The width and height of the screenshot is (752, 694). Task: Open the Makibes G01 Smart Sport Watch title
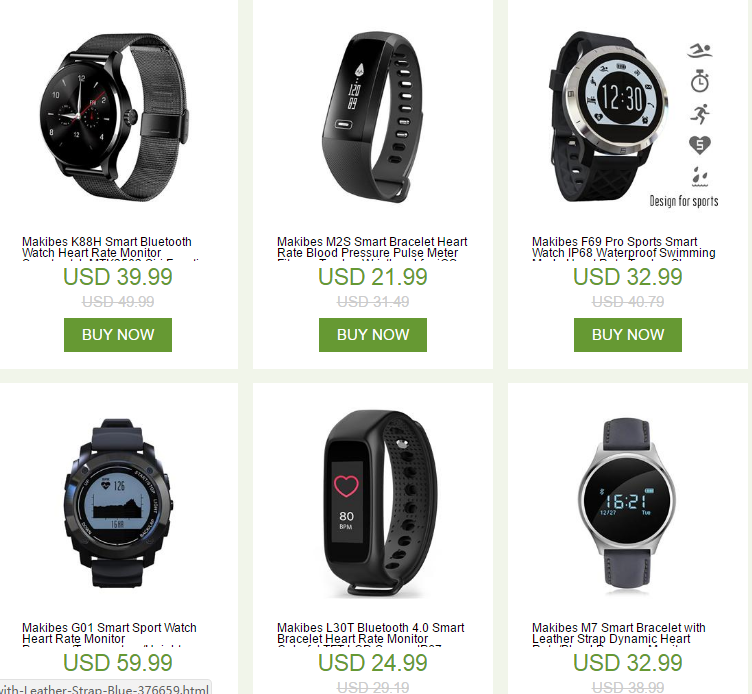109,634
